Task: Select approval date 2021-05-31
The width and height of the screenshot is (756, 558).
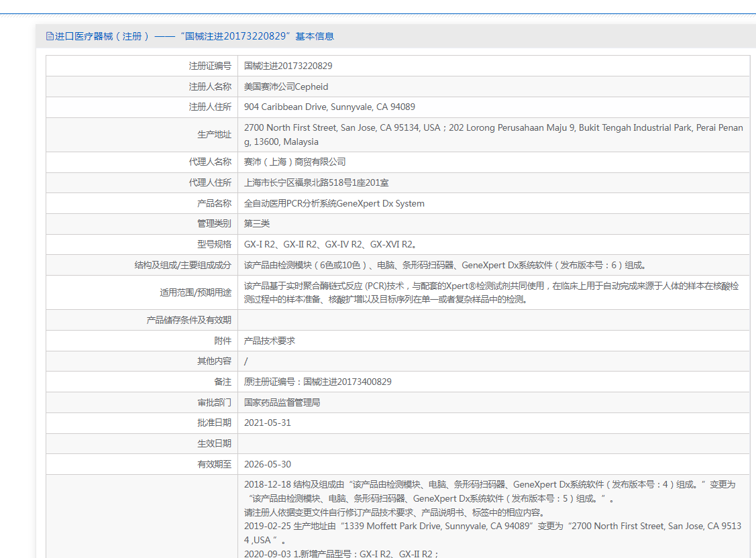Action: point(268,423)
